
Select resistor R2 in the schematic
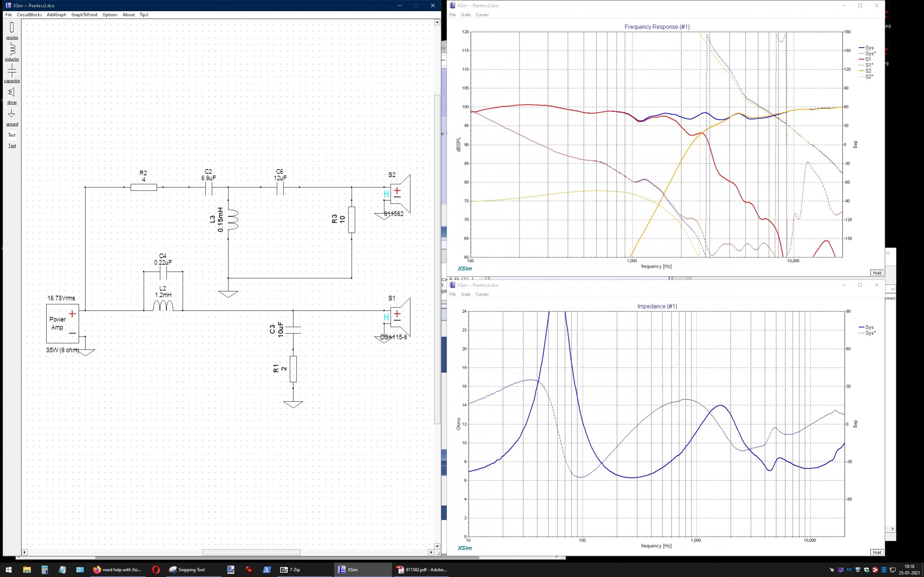pyautogui.click(x=144, y=187)
